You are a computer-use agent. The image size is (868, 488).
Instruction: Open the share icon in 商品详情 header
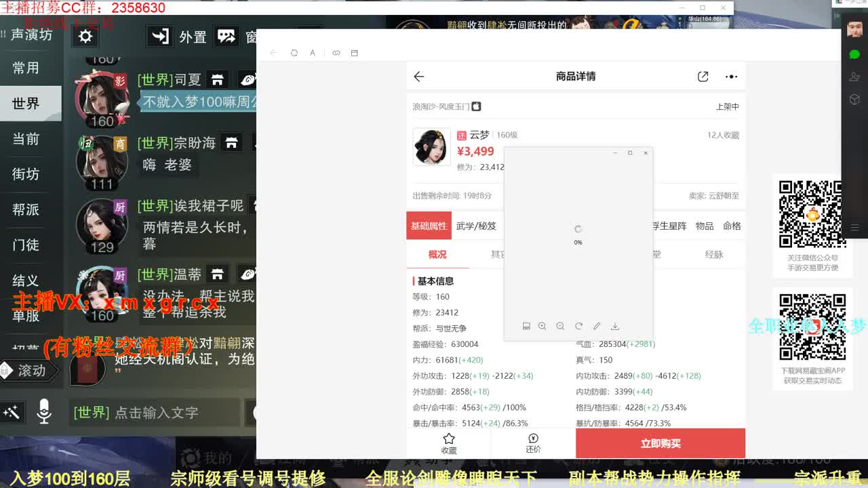click(x=703, y=77)
